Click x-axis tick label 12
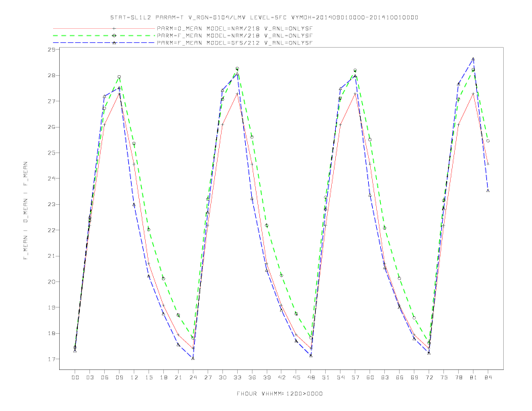The height and width of the screenshot is (411, 532). click(x=134, y=377)
